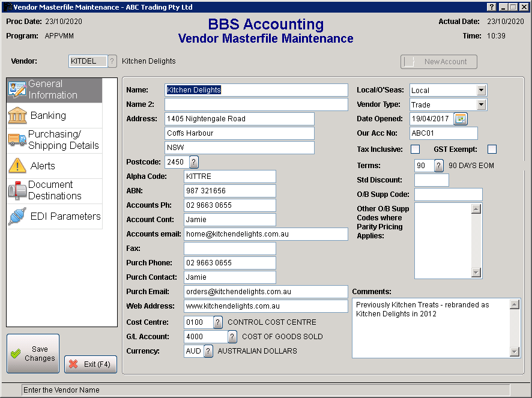Click the Save Changes button
Viewport: 532px width, 398px height.
coord(33,354)
